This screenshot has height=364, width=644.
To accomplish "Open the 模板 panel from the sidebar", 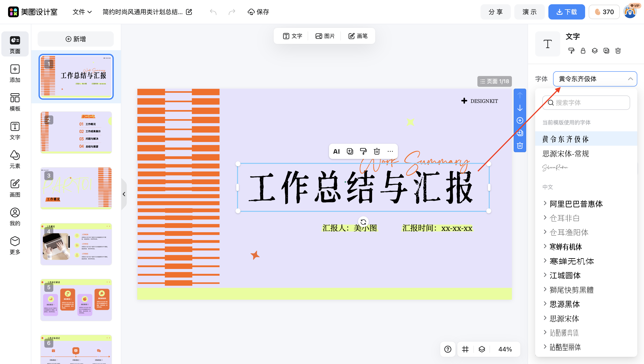I will (15, 102).
